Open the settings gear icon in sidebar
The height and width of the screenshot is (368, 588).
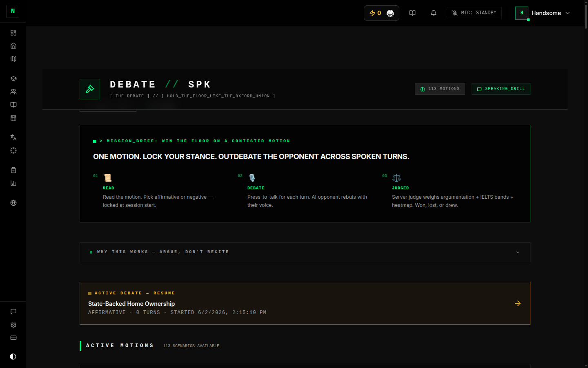(x=13, y=325)
